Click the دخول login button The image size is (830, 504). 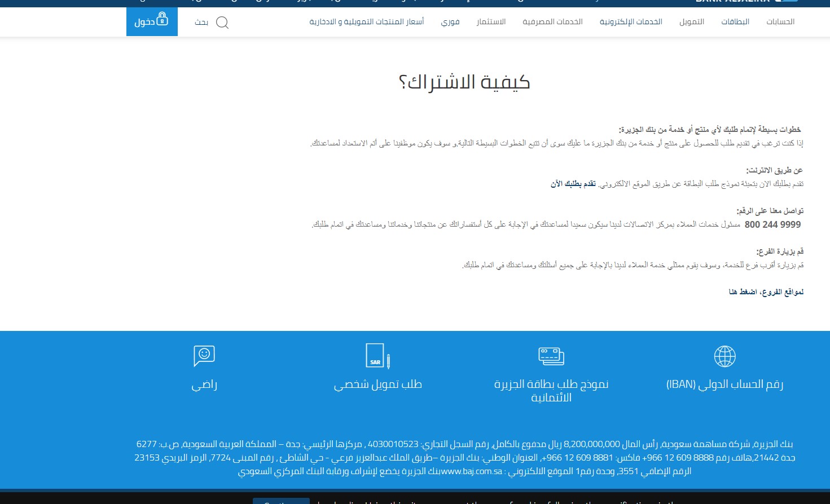(x=152, y=22)
